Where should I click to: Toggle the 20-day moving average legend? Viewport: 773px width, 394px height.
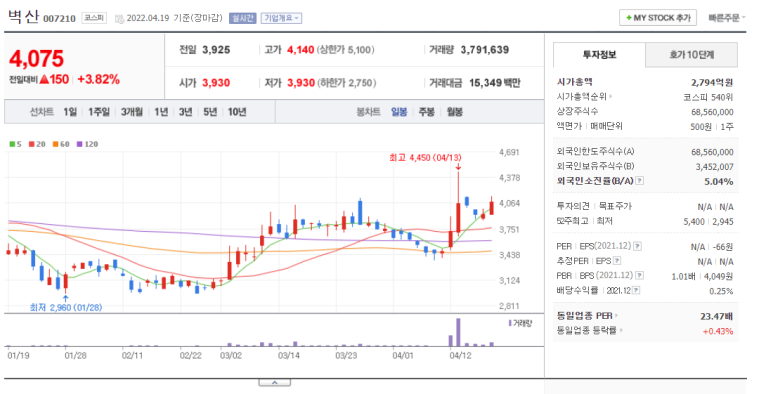tap(37, 144)
